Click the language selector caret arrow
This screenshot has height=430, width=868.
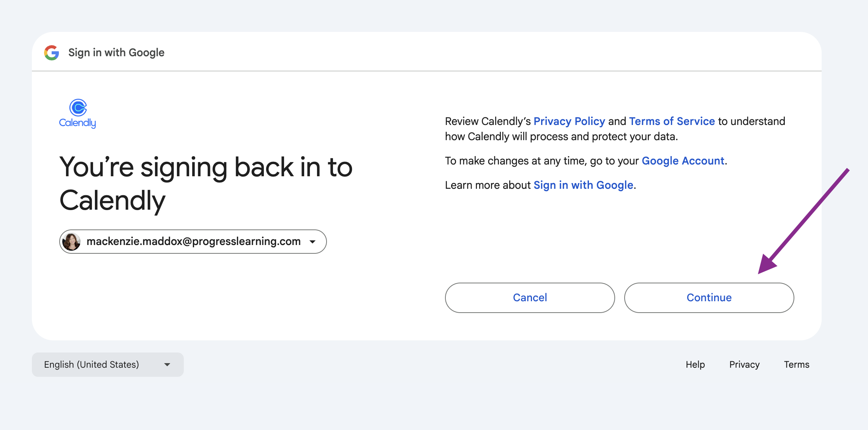tap(167, 365)
